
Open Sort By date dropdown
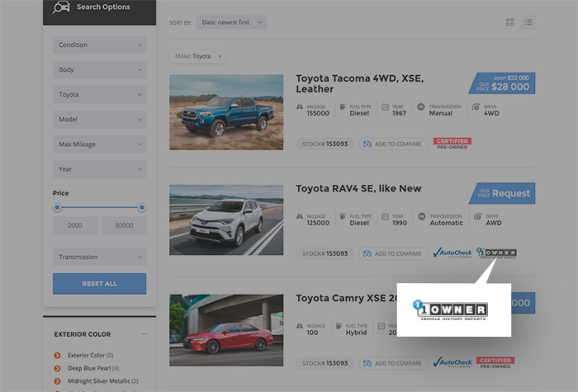tap(236, 22)
